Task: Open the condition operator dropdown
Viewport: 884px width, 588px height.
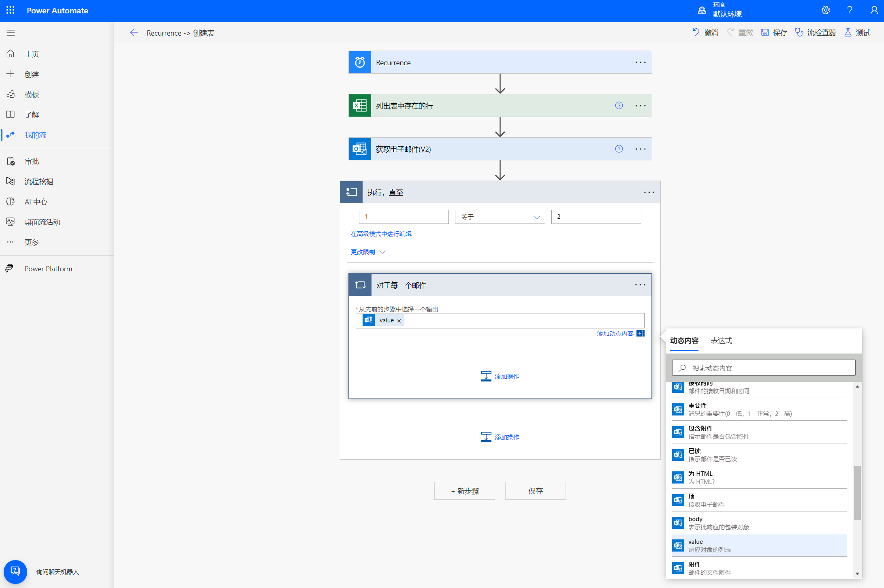Action: pos(500,217)
